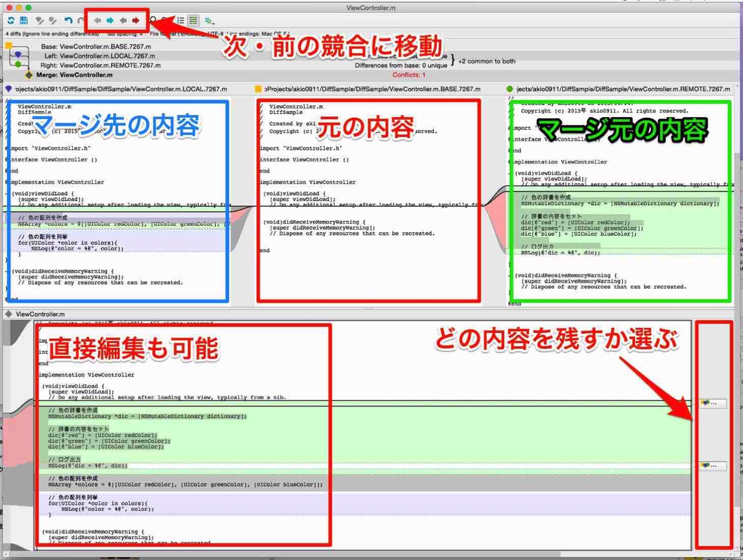This screenshot has width=743, height=560.
Task: Go to the previous conflict arrow
Action: [x=123, y=20]
